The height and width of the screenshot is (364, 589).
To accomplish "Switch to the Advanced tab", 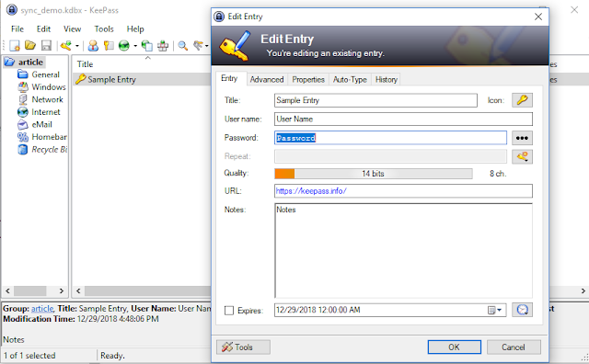I will click(267, 80).
